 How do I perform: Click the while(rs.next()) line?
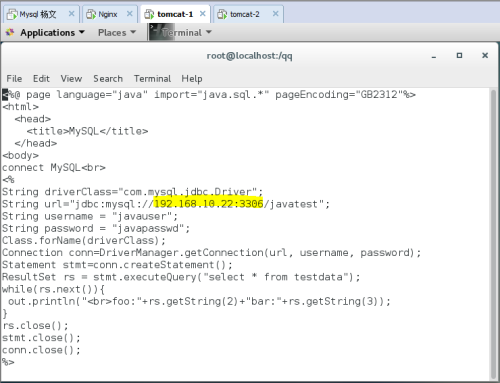click(53, 289)
